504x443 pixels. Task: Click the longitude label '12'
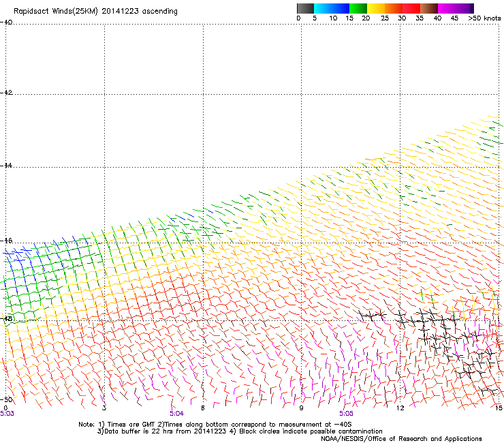pos(400,408)
